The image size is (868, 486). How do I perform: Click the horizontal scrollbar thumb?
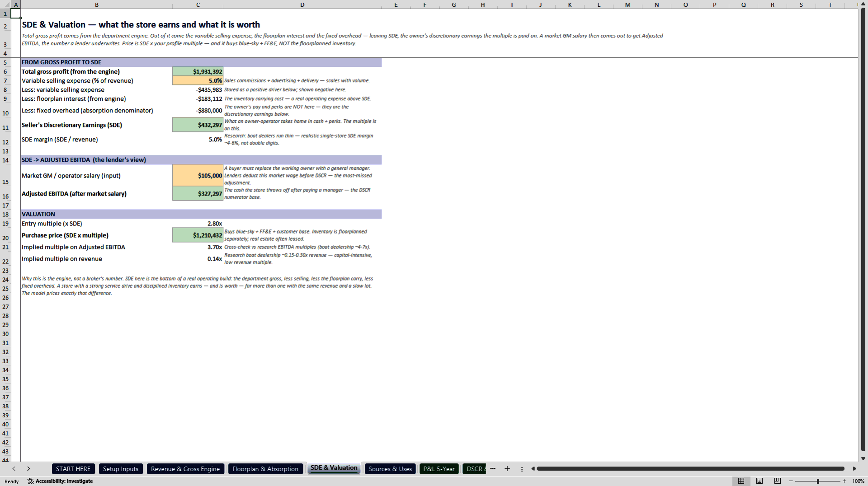pyautogui.click(x=690, y=469)
